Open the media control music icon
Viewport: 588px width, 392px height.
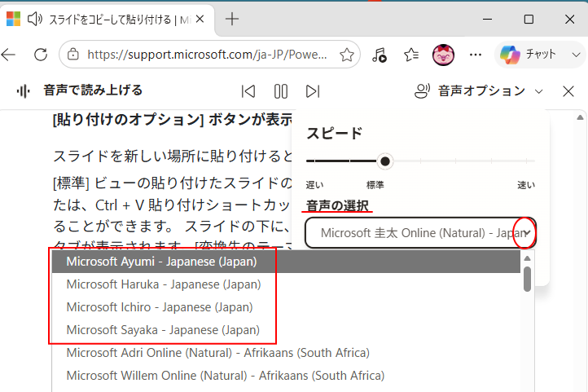pos(380,55)
